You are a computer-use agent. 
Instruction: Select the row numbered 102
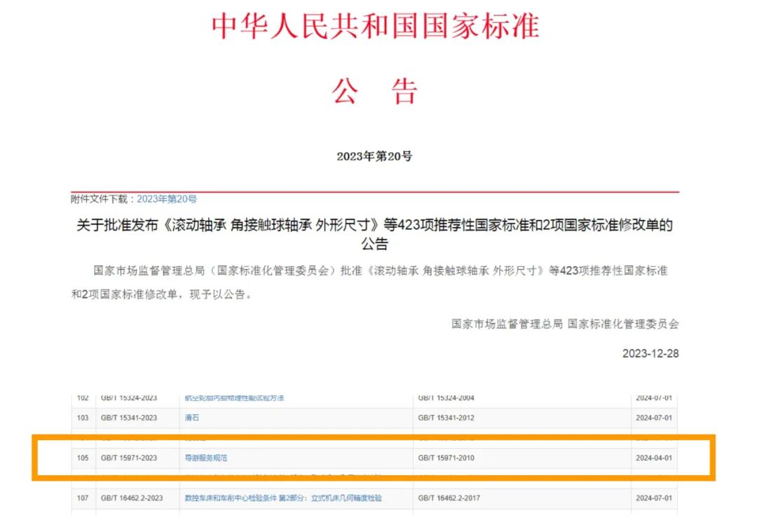(x=83, y=397)
